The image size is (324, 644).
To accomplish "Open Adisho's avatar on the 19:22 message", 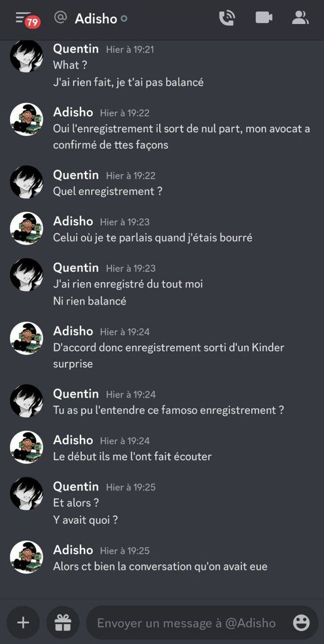I will pyautogui.click(x=26, y=119).
